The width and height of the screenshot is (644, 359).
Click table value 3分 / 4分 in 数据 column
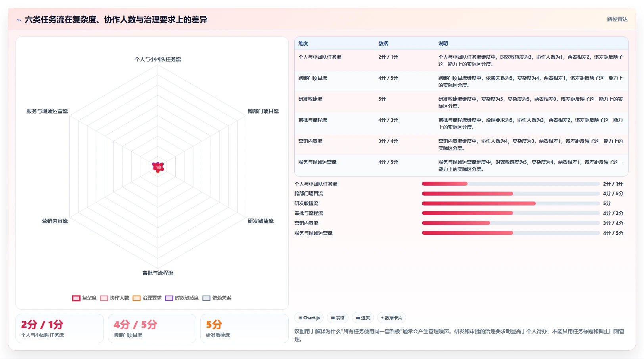tap(388, 141)
